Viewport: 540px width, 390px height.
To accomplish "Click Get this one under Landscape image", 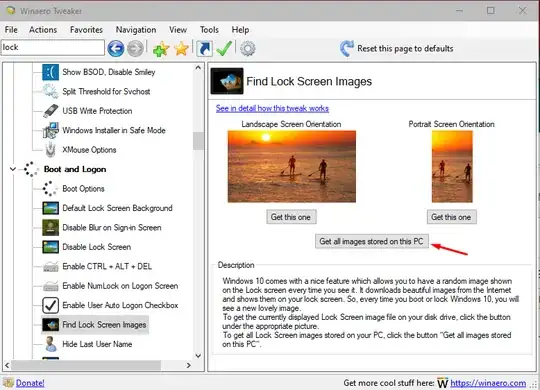I will tap(291, 217).
